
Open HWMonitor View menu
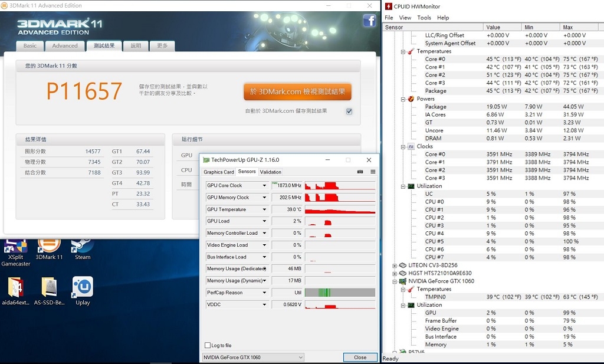coord(405,18)
